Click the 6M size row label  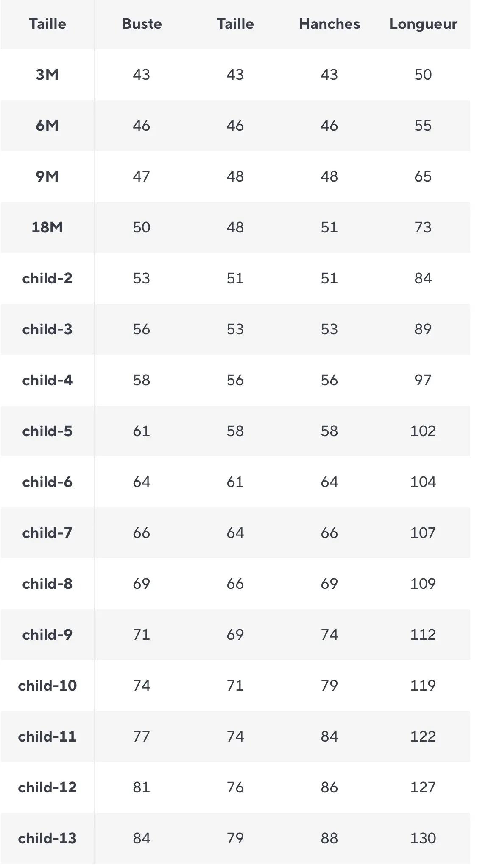click(x=47, y=126)
